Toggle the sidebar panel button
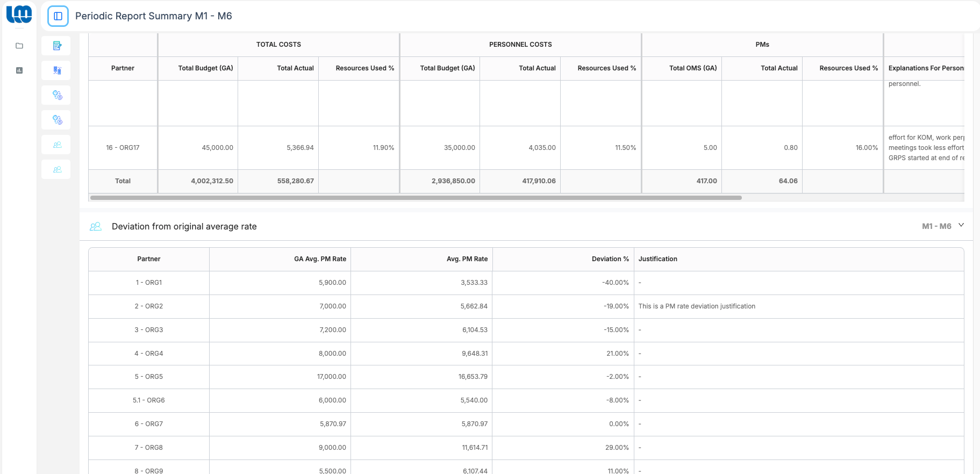 [x=58, y=16]
